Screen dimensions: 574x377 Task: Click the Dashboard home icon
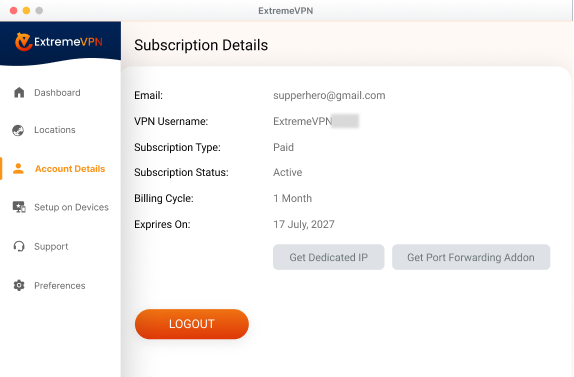click(x=19, y=93)
